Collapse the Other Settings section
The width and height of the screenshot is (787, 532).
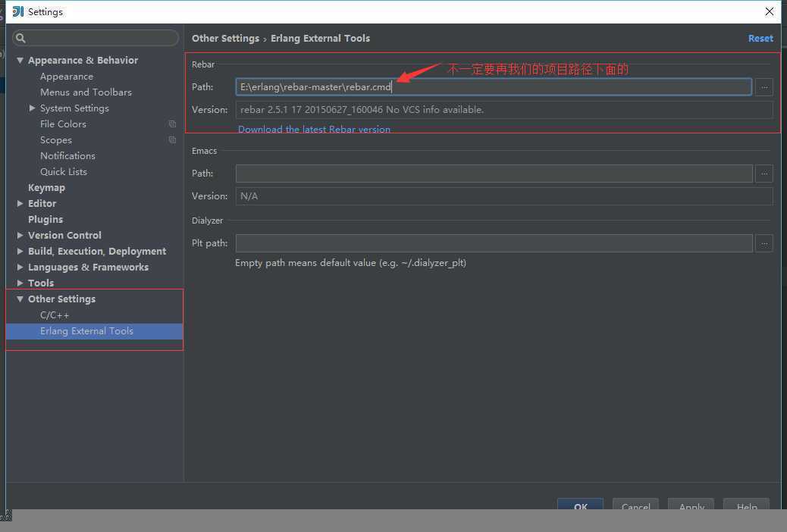click(x=20, y=299)
